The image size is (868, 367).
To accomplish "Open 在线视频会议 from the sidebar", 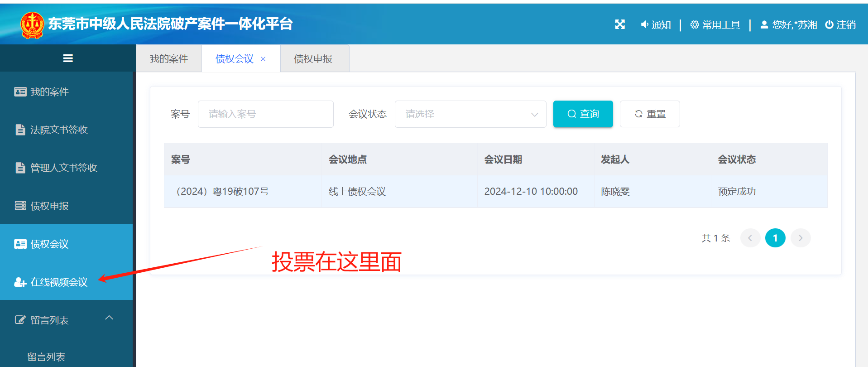I will tap(59, 282).
